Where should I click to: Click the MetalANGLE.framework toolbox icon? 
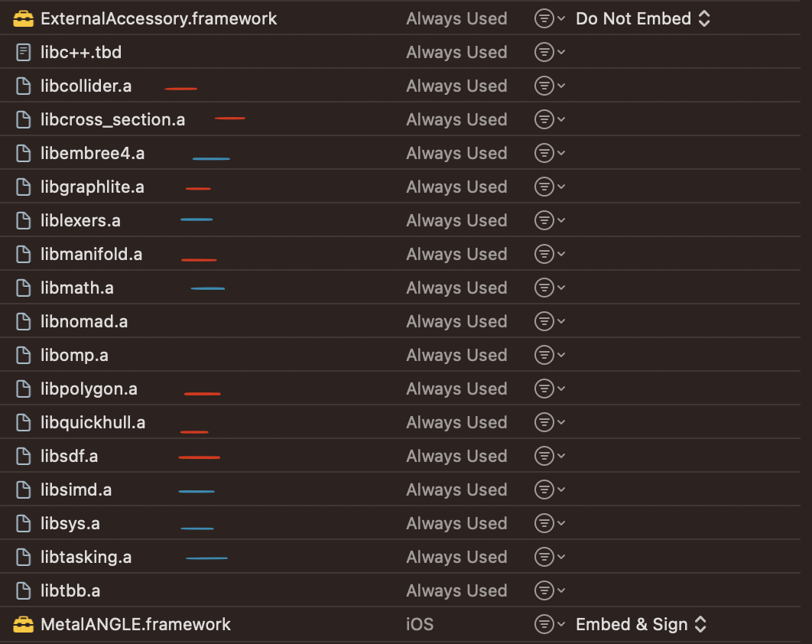[23, 624]
